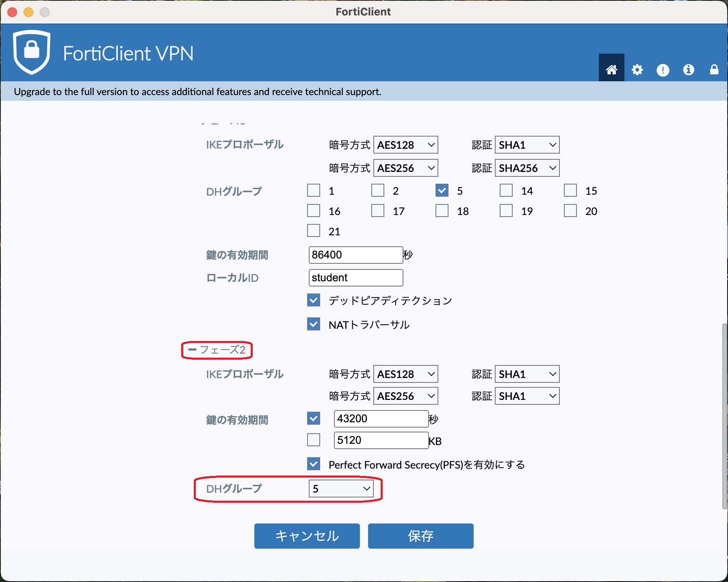Click the FortiClient shield logo
The image size is (728, 582).
coord(32,52)
